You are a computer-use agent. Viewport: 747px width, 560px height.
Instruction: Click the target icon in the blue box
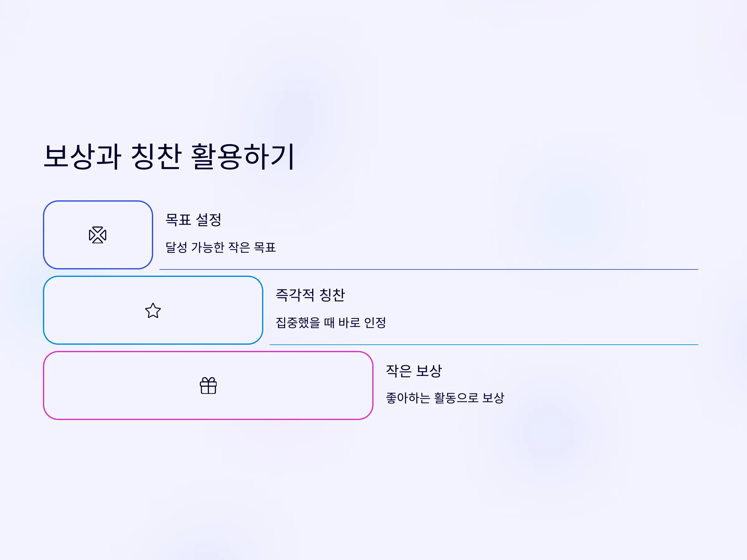[x=98, y=235]
